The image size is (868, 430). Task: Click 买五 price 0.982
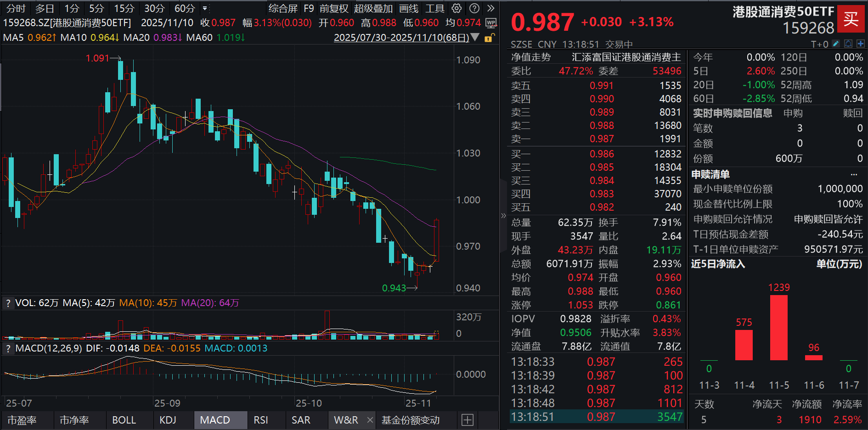click(602, 207)
